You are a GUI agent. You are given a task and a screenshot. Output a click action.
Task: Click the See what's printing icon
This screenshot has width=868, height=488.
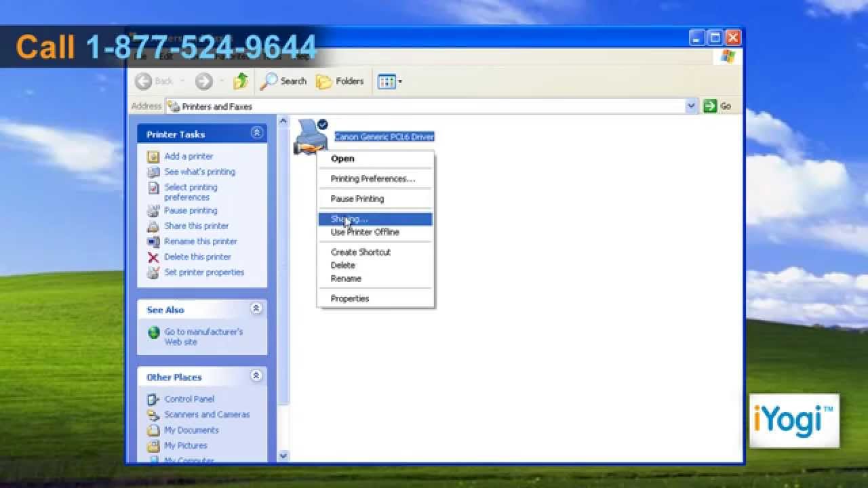click(x=153, y=172)
